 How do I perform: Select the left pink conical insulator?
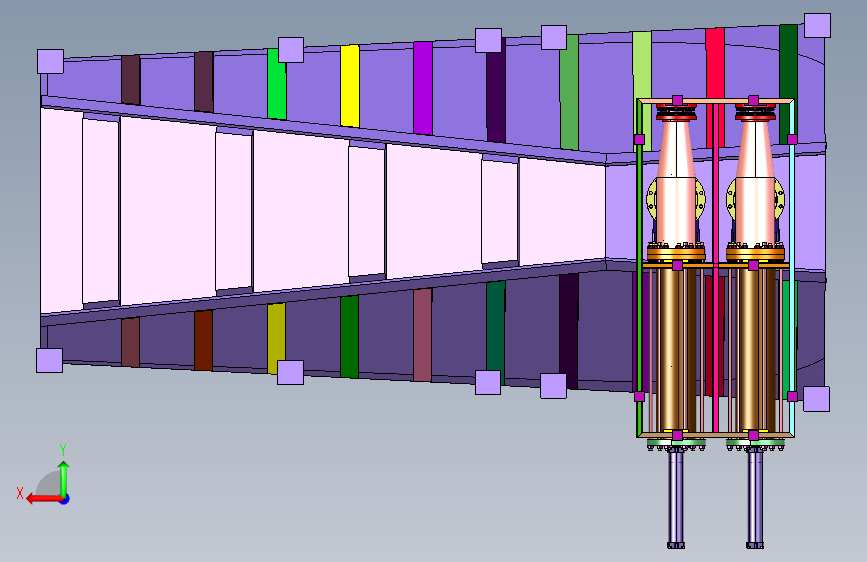[676, 183]
